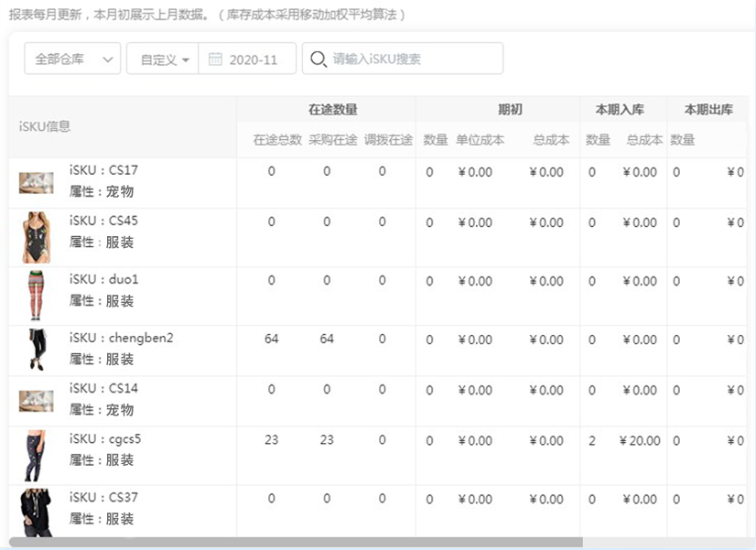Open the duo1 leggings thumbnail
Image resolution: width=756 pixels, height=550 pixels.
tap(37, 296)
